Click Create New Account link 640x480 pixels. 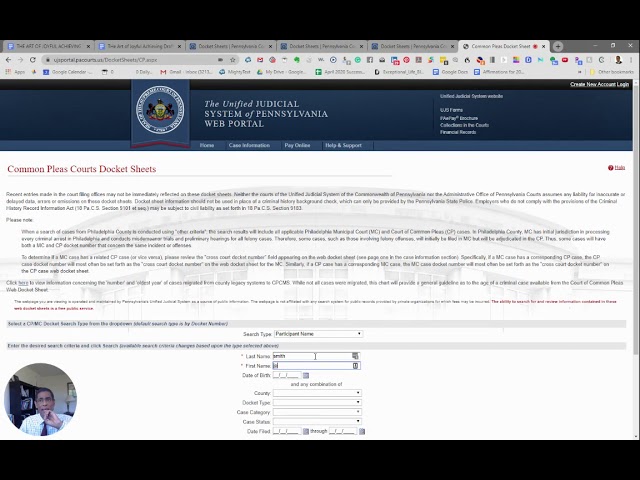[593, 84]
